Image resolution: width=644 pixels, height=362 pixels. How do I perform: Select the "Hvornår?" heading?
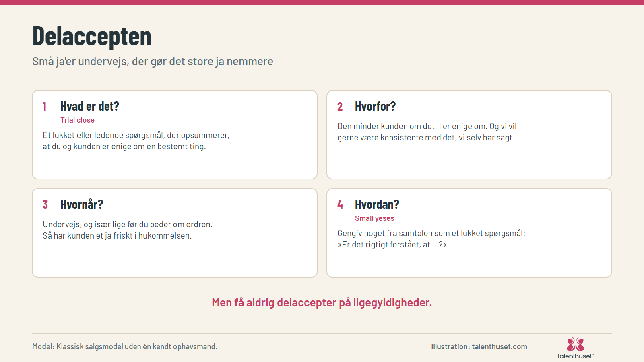point(82,204)
